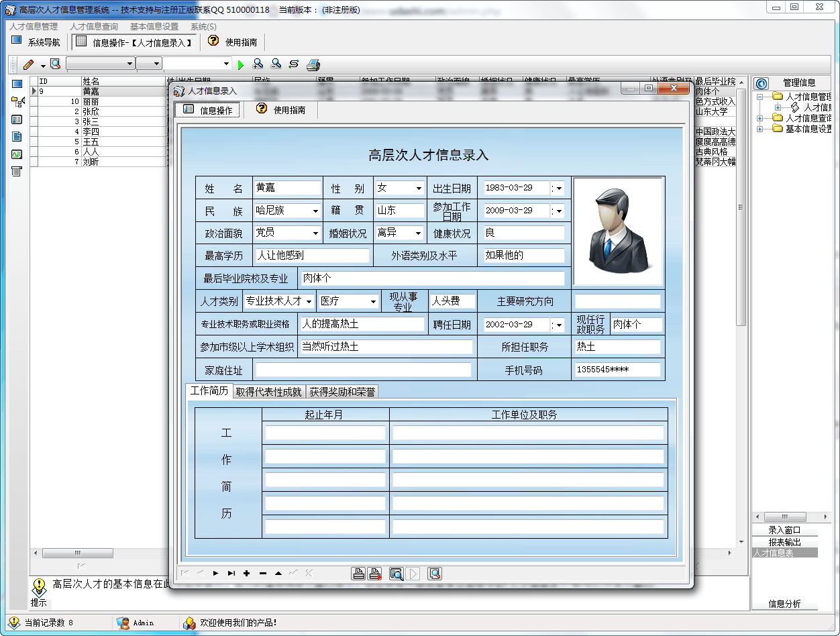Open 系统导航 via its navigation icon

[15, 40]
